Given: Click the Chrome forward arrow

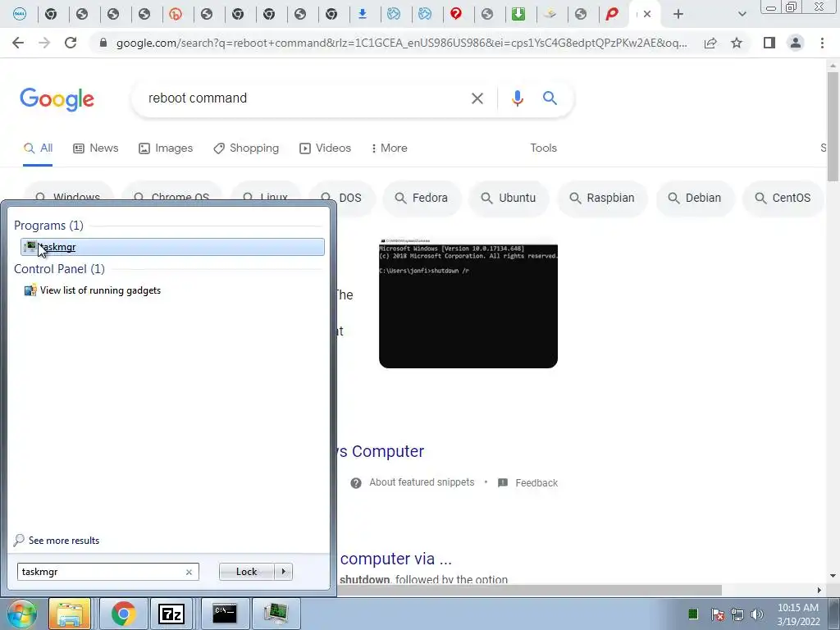Looking at the screenshot, I should point(44,43).
